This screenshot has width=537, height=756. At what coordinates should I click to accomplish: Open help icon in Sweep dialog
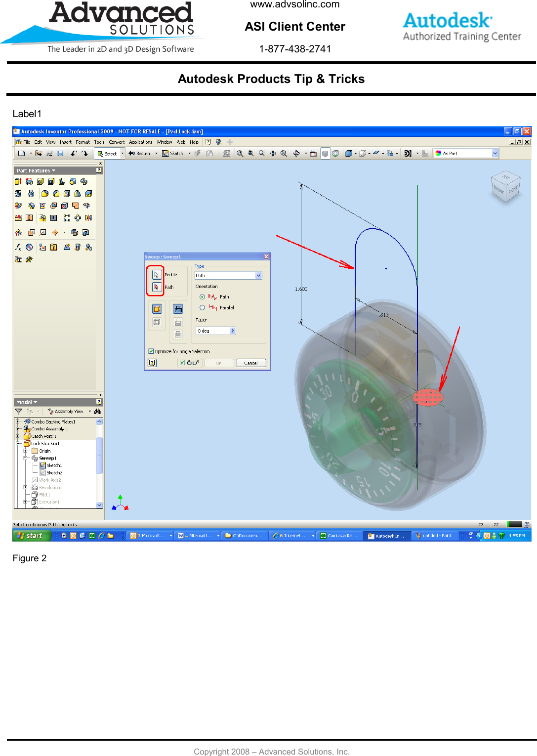pos(152,363)
